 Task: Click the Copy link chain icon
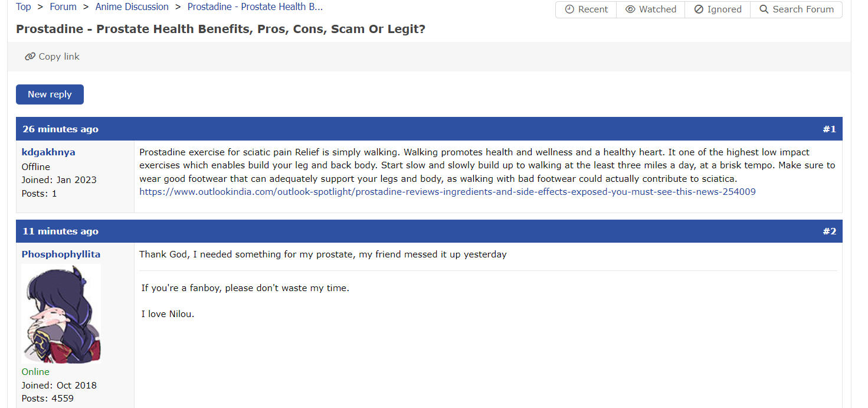coord(30,57)
